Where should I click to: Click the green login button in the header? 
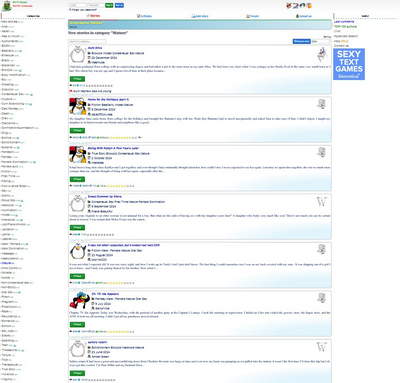click(109, 5)
